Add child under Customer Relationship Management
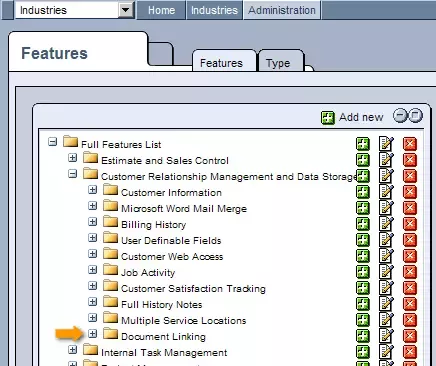Image resolution: width=436 pixels, height=366 pixels. pos(363,176)
